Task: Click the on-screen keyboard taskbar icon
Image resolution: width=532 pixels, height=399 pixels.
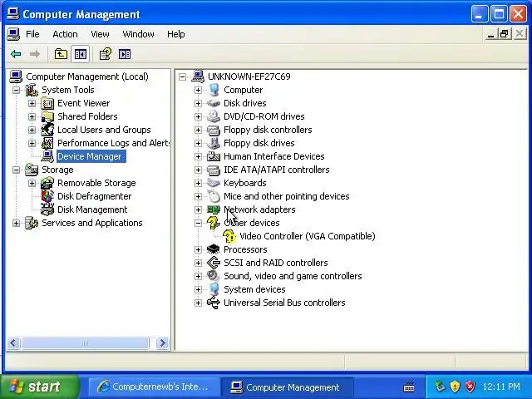Action: point(409,387)
